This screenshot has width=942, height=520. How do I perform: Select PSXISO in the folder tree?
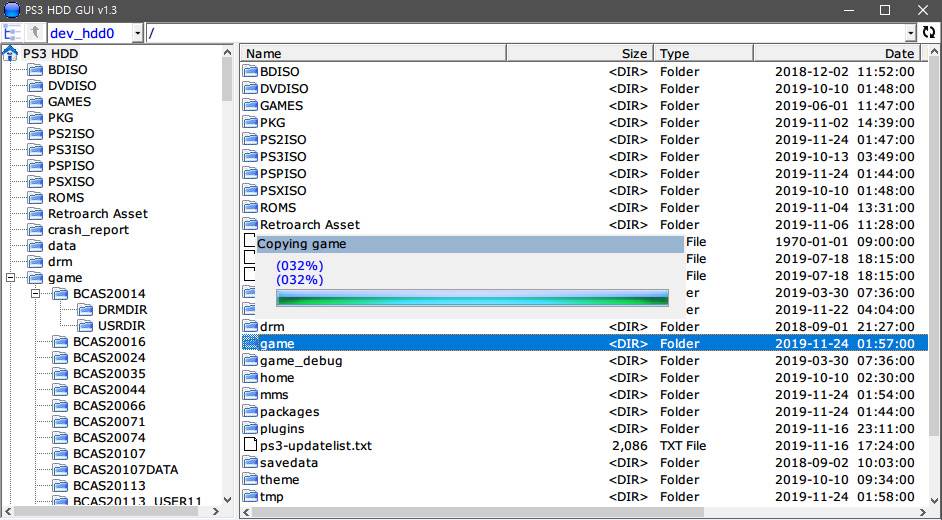click(71, 182)
